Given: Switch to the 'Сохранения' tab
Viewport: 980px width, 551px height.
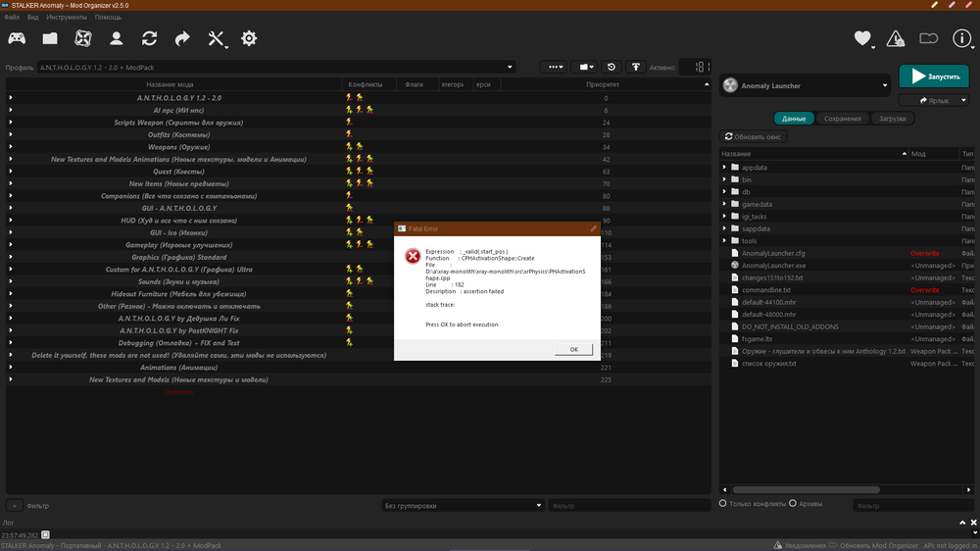Looking at the screenshot, I should pyautogui.click(x=843, y=119).
